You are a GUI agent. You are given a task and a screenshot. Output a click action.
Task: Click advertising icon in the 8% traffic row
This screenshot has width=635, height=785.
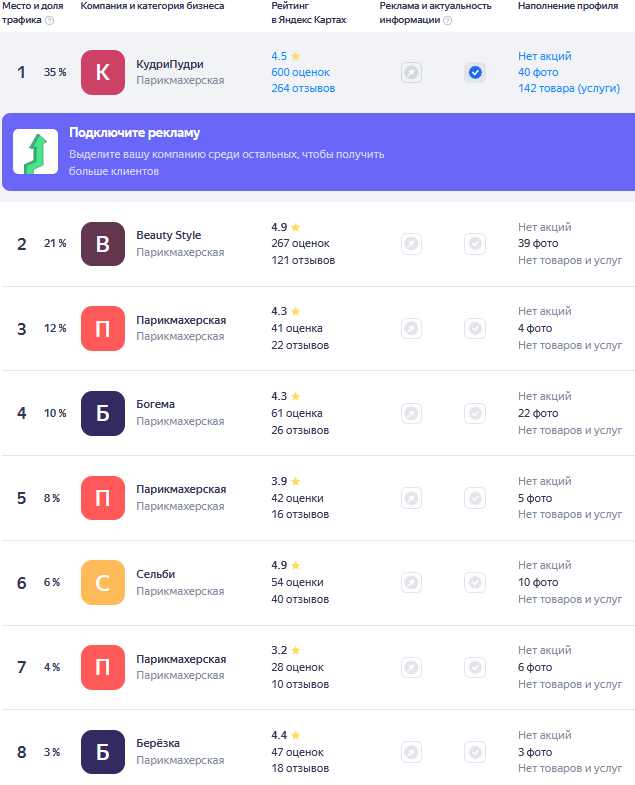coord(411,498)
